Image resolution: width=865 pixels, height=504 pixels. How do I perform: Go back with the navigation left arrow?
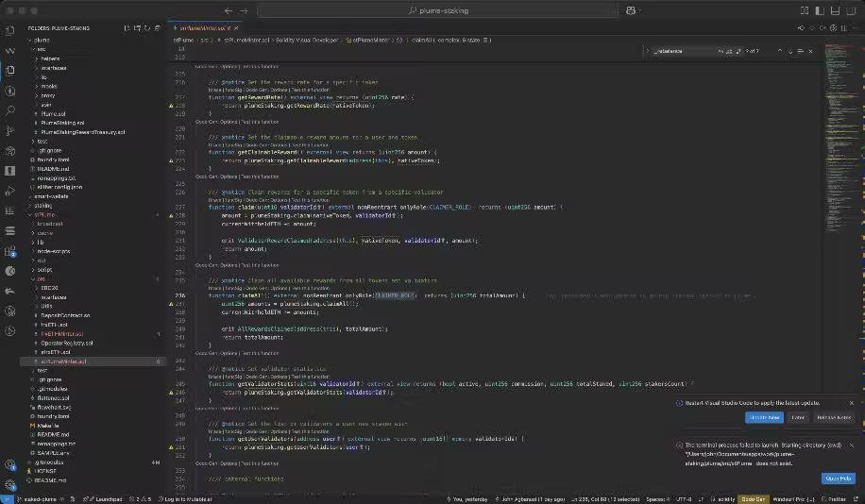229,10
